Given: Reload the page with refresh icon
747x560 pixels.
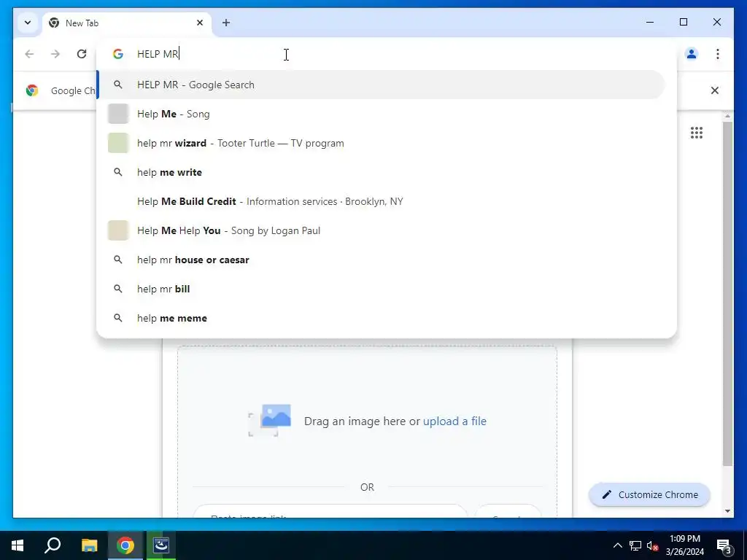Looking at the screenshot, I should tap(82, 54).
